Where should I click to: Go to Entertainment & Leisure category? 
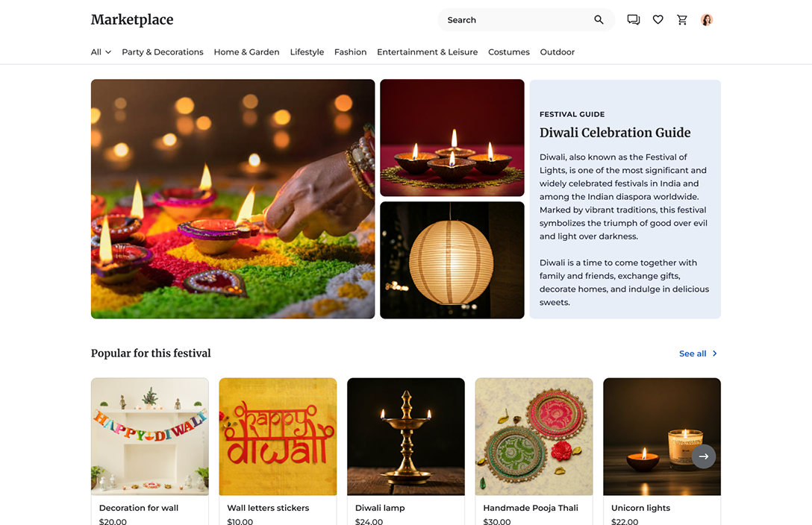tap(427, 51)
